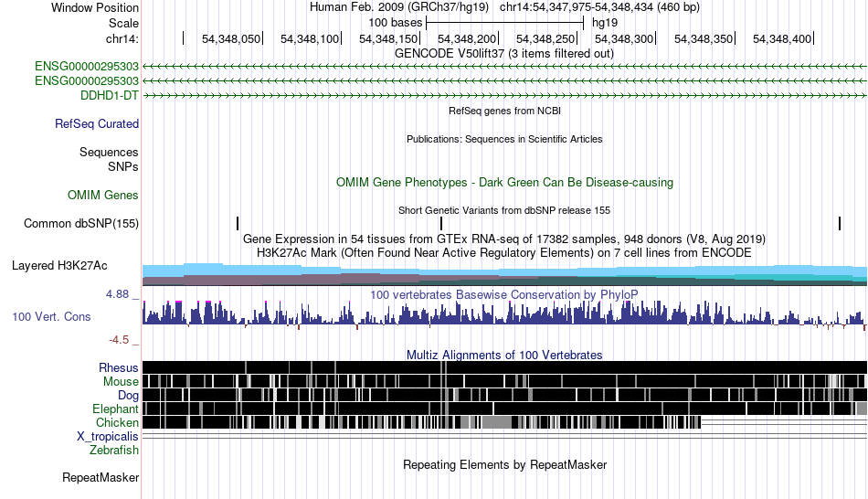The height and width of the screenshot is (499, 868).
Task: Click the Rhesus alignment species label
Action: (119, 367)
